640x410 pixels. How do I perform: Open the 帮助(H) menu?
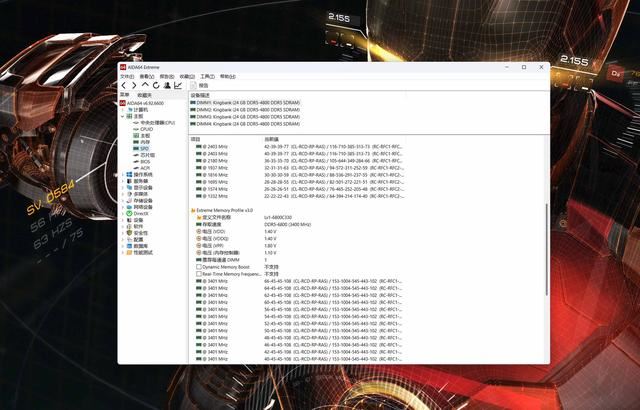228,76
